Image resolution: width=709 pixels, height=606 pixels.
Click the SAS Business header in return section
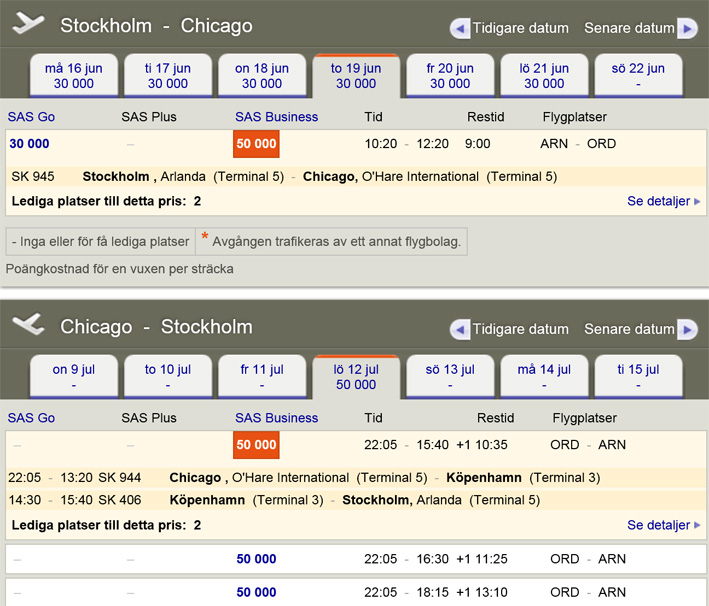276,418
